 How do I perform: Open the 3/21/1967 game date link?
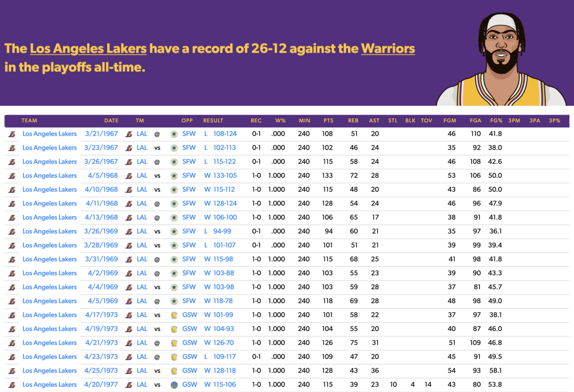point(101,134)
